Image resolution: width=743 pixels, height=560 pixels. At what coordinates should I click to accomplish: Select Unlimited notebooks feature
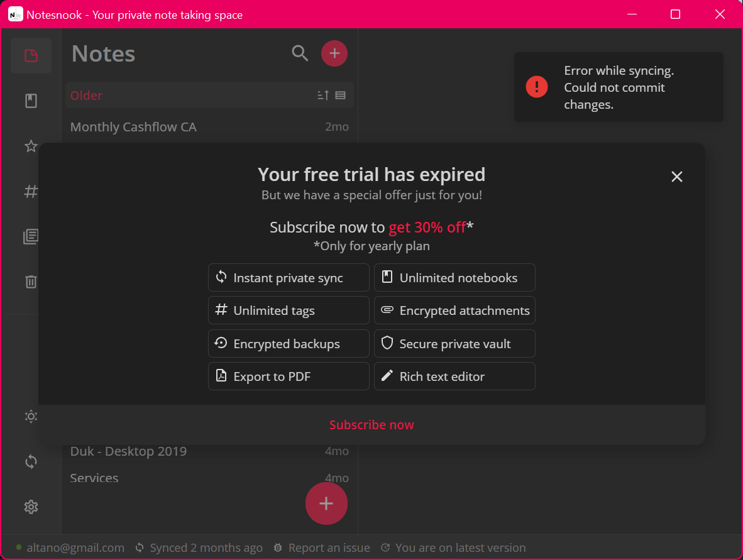point(454,278)
